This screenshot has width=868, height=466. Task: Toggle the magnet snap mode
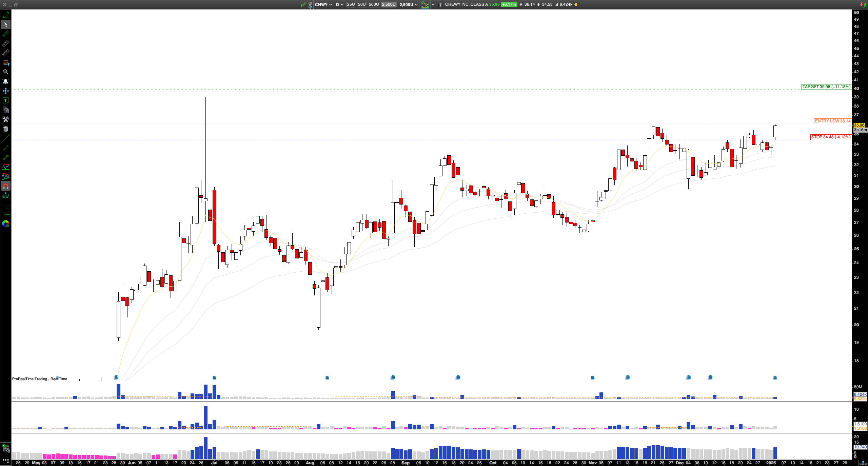tap(5, 186)
